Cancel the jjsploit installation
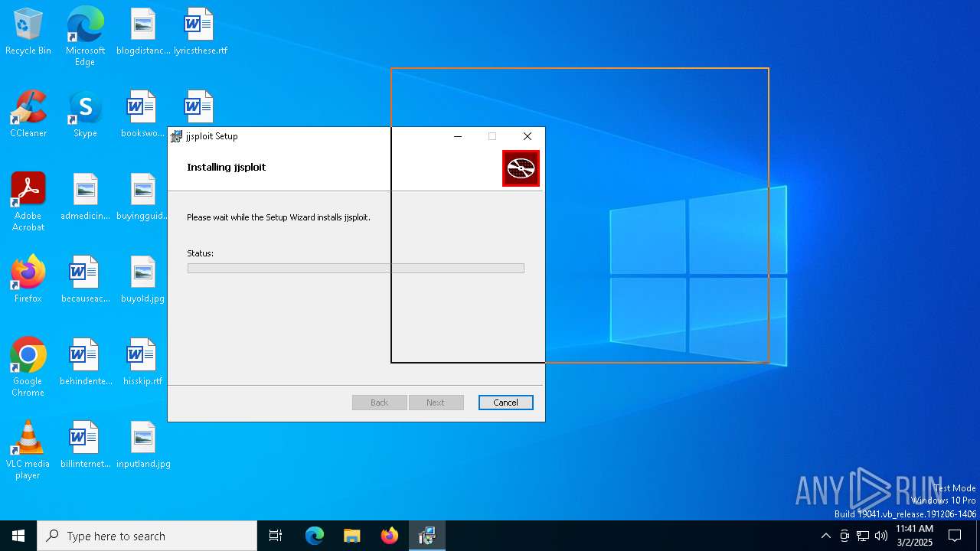Viewport: 980px width, 551px height. coord(505,403)
